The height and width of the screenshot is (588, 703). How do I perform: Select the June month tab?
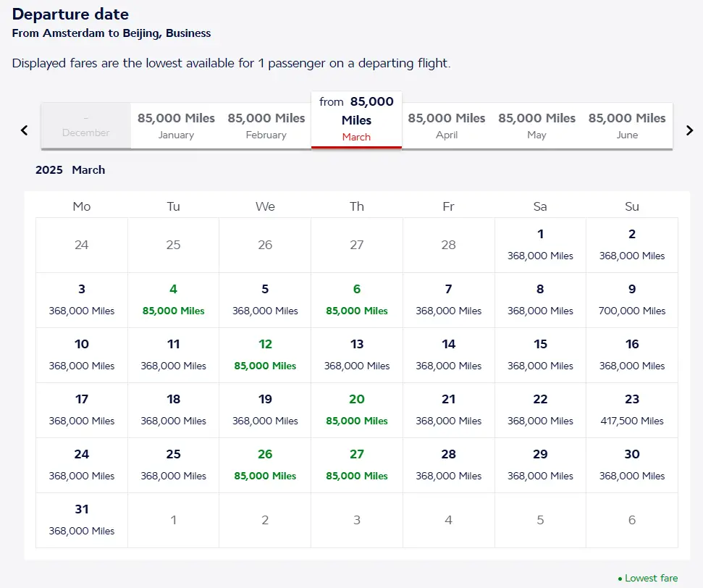(x=627, y=125)
